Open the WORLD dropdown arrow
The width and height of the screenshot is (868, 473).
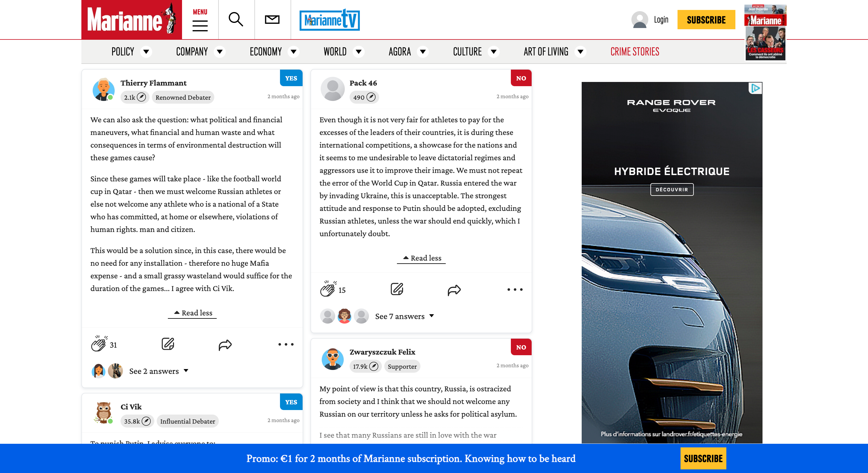coord(359,52)
